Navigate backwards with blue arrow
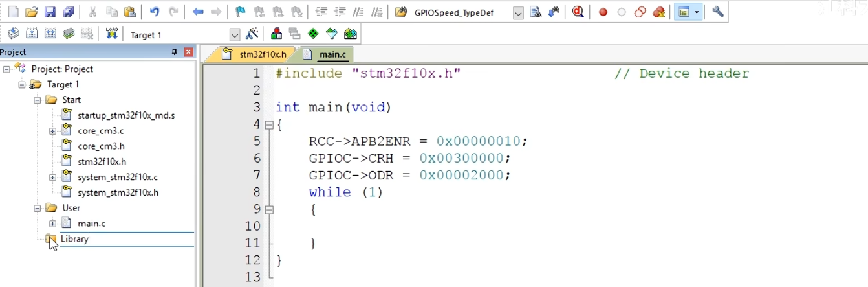The height and width of the screenshot is (287, 868). pyautogui.click(x=198, y=12)
